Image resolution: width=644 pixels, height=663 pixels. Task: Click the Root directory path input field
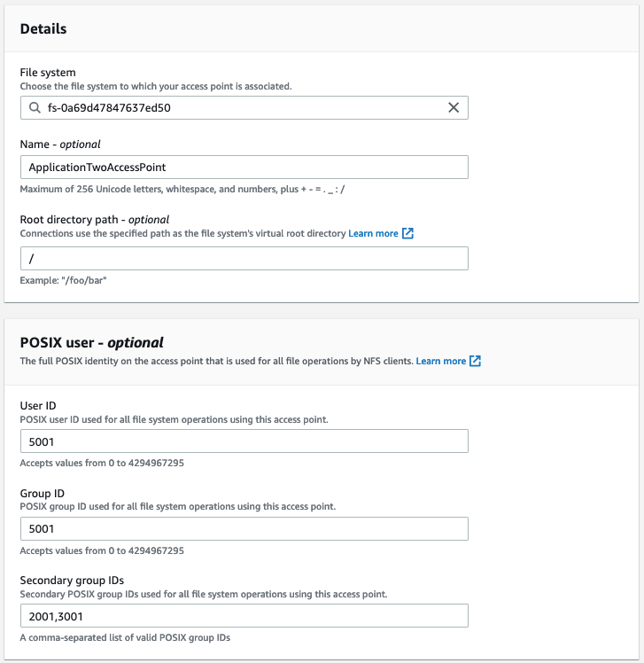tap(244, 258)
